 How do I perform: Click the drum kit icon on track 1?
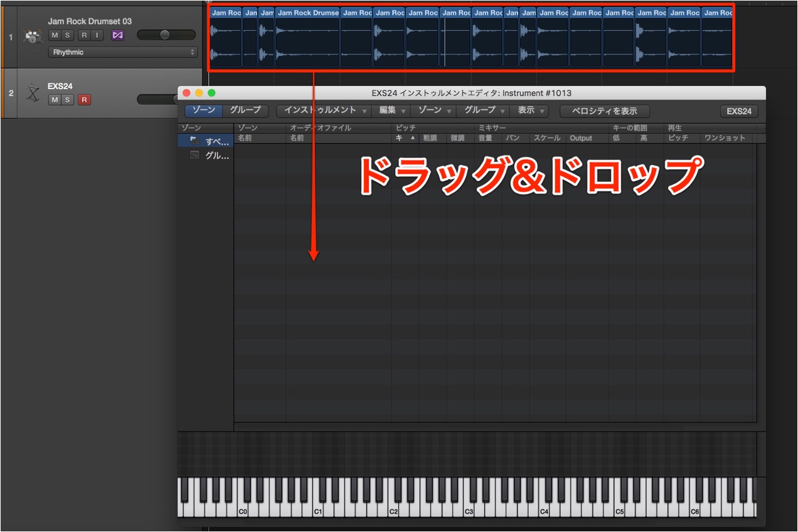(33, 36)
